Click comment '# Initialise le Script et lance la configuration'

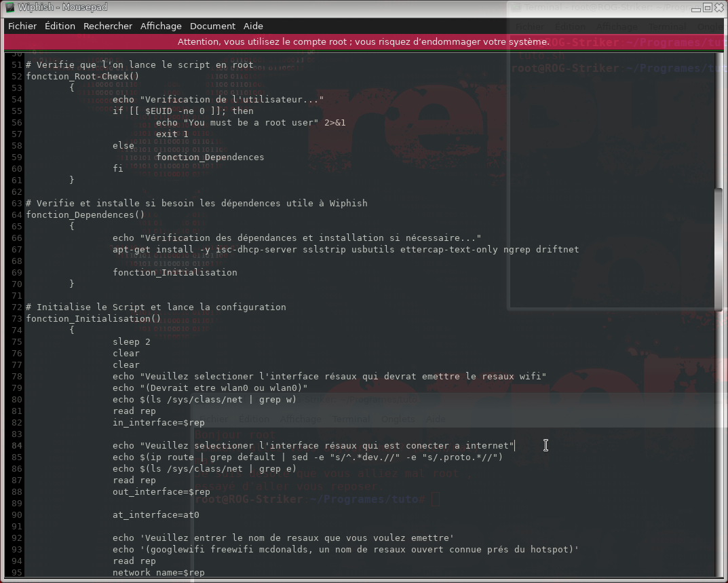tap(156, 307)
